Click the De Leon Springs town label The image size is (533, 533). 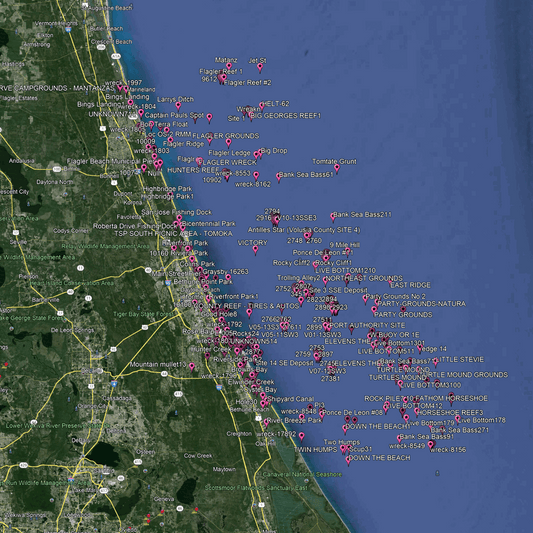click(72, 330)
